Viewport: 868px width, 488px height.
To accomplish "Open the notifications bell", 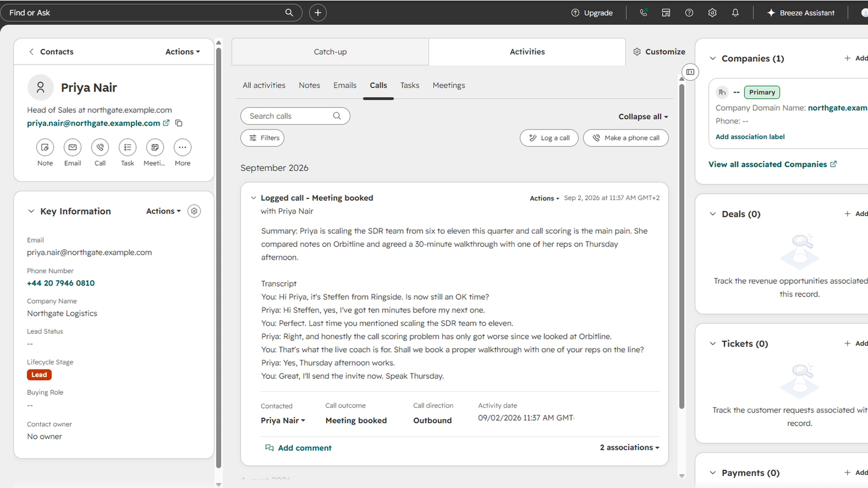I will pos(735,12).
